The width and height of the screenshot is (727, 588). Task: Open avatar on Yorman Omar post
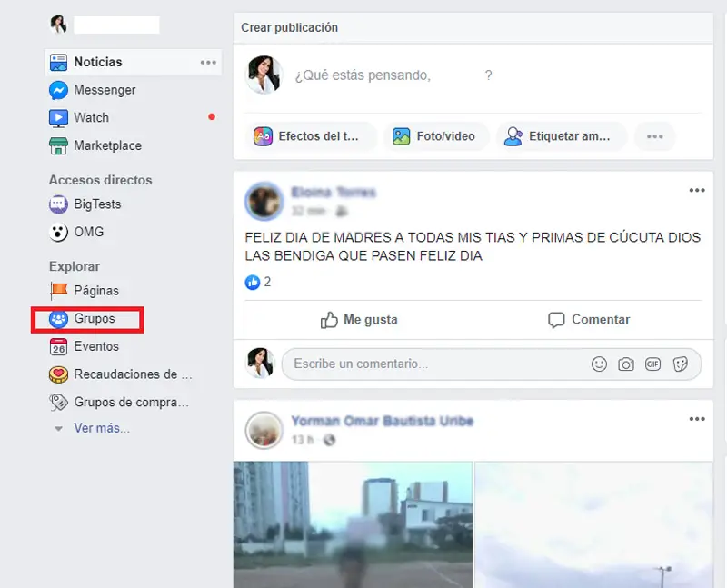click(x=264, y=431)
